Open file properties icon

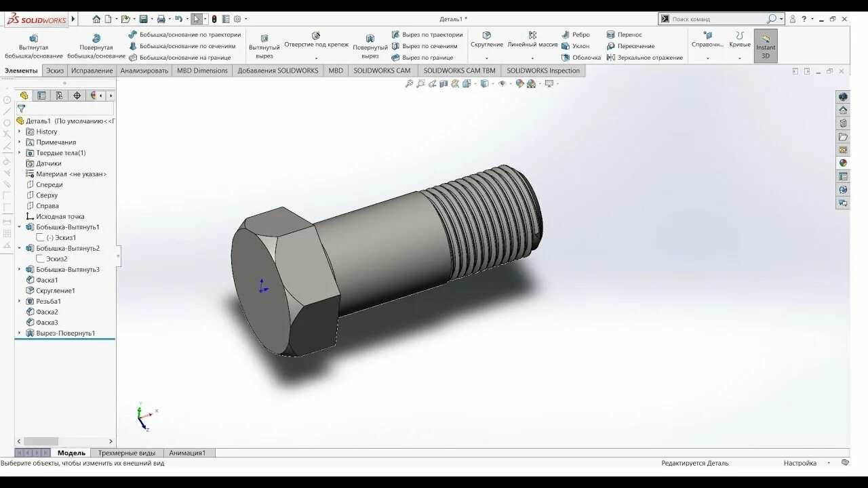(x=226, y=19)
